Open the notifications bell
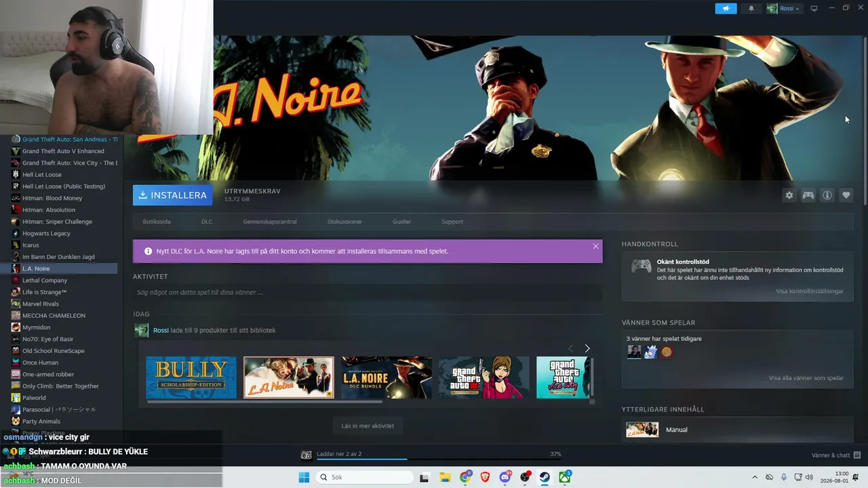The height and width of the screenshot is (488, 868). click(751, 9)
